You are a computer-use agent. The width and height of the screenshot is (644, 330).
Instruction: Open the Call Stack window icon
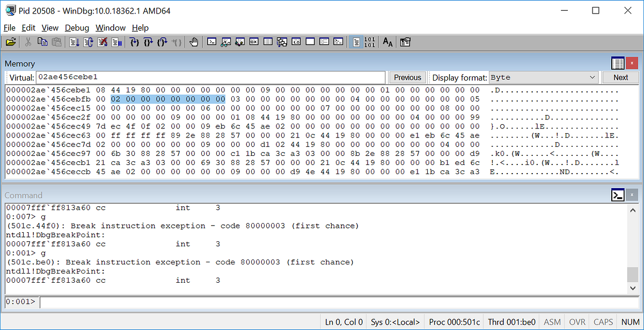282,41
